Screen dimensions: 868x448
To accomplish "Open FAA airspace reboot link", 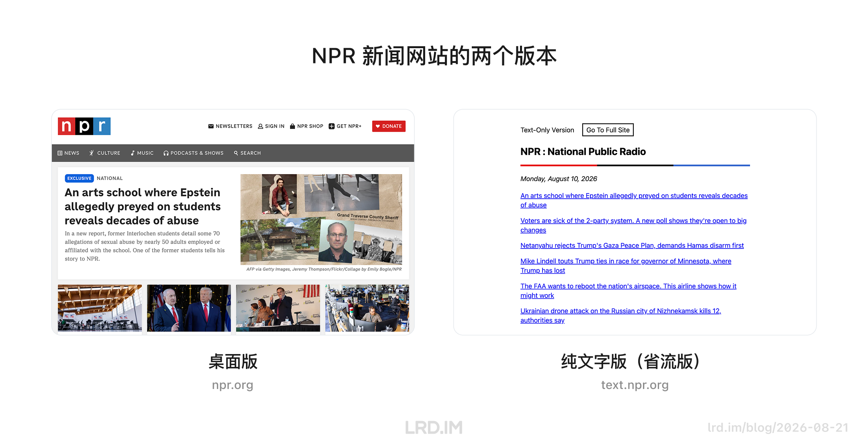I will pyautogui.click(x=628, y=291).
